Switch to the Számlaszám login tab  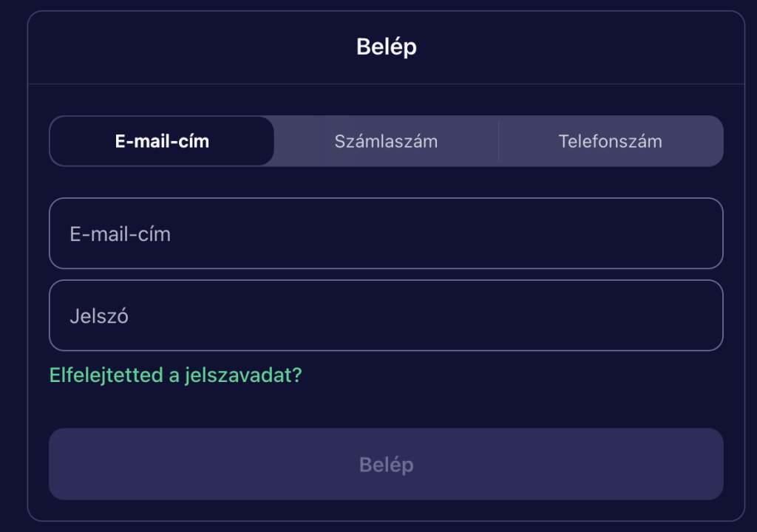[x=386, y=141]
